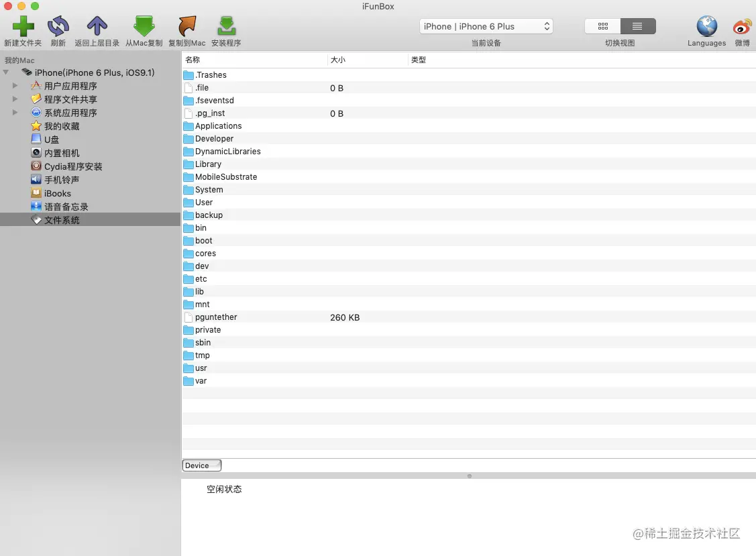Click the Device path button
The height and width of the screenshot is (556, 756).
click(201, 465)
